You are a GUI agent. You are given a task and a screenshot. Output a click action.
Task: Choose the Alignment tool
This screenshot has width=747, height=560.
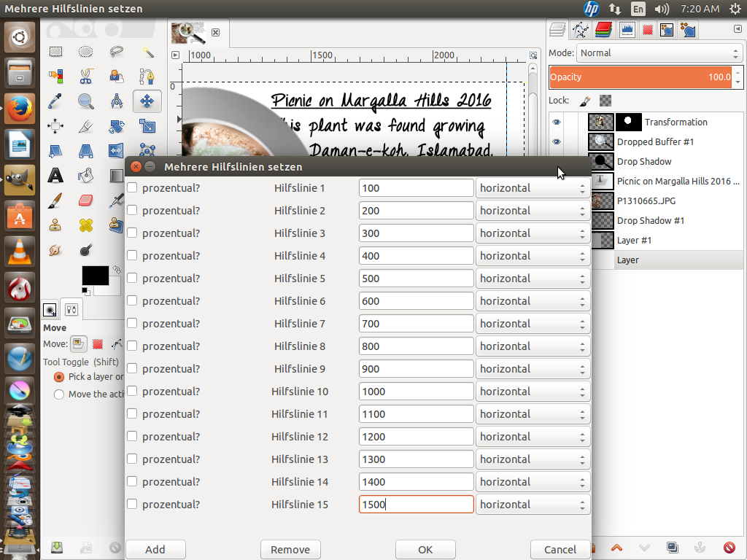tap(55, 126)
